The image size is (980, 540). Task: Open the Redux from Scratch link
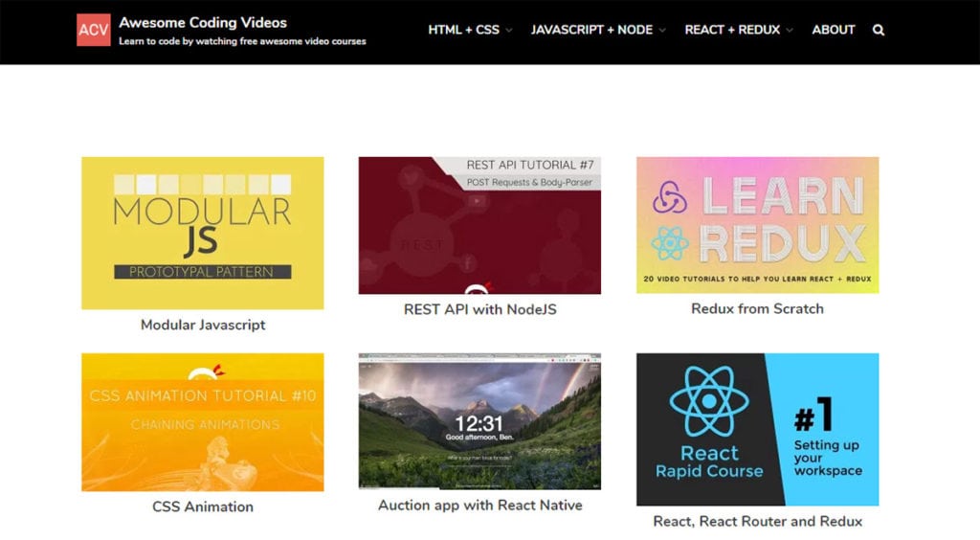click(757, 308)
